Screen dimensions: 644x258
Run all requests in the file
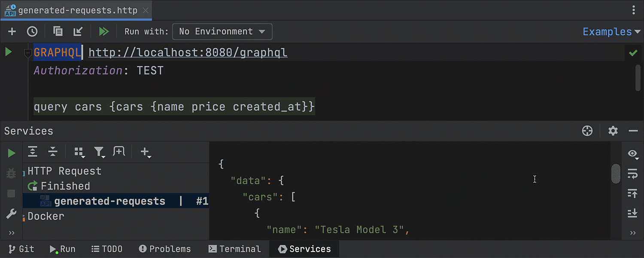(103, 31)
